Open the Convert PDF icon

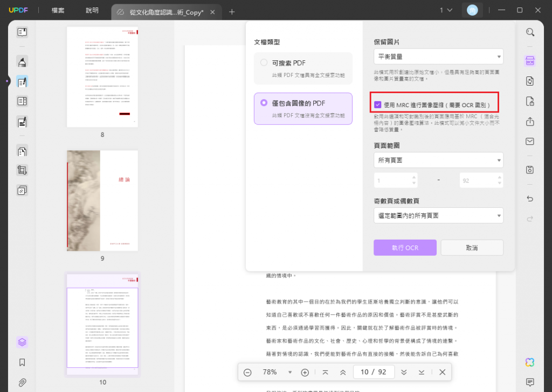[x=530, y=81]
